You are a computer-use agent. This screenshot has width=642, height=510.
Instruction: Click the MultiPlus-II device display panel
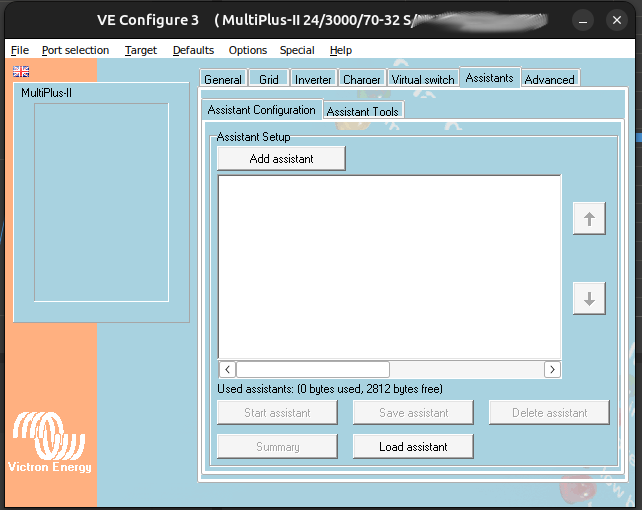coord(102,202)
